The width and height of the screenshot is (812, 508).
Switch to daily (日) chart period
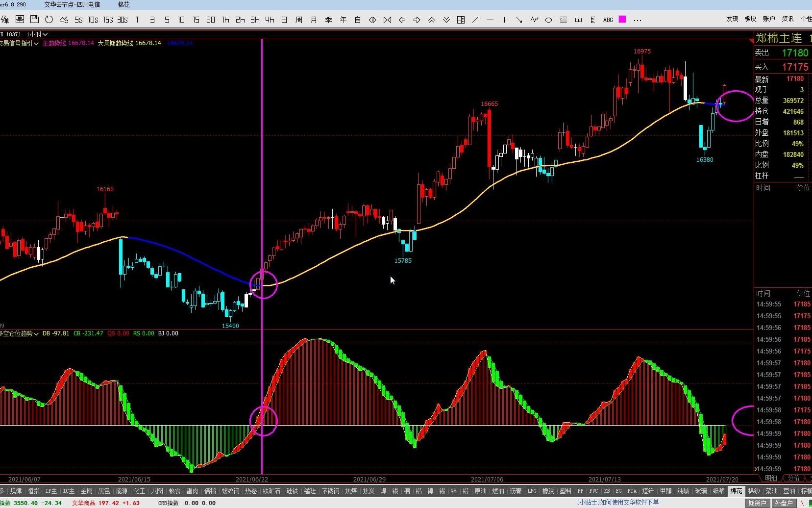(x=284, y=20)
